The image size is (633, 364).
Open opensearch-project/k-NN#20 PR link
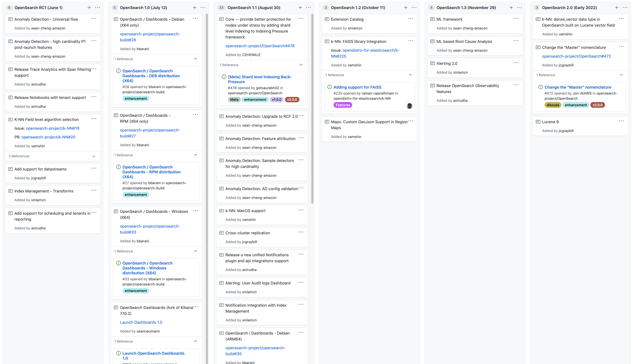pyautogui.click(x=48, y=137)
